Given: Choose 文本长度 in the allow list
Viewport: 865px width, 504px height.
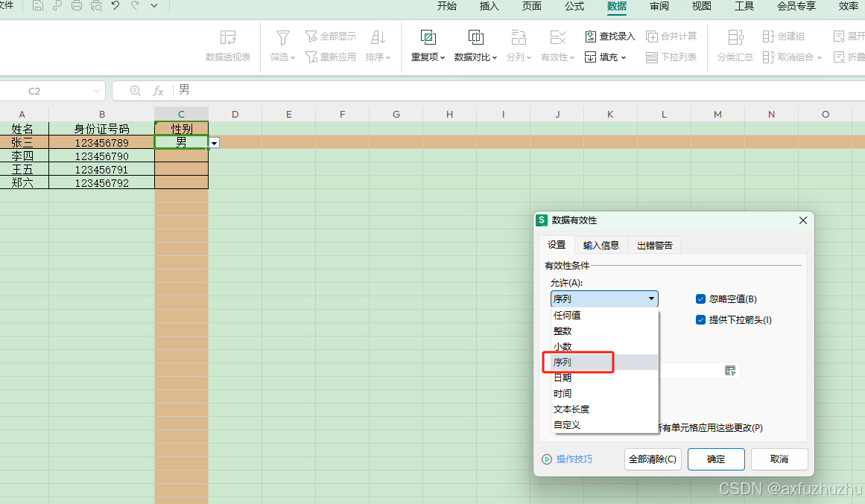Looking at the screenshot, I should tap(605, 409).
